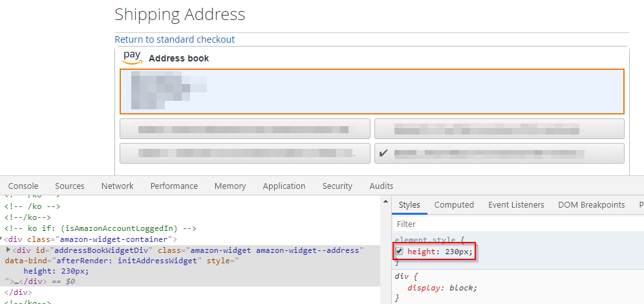Collapse the amazon-widget-container div arrow

tap(1, 239)
